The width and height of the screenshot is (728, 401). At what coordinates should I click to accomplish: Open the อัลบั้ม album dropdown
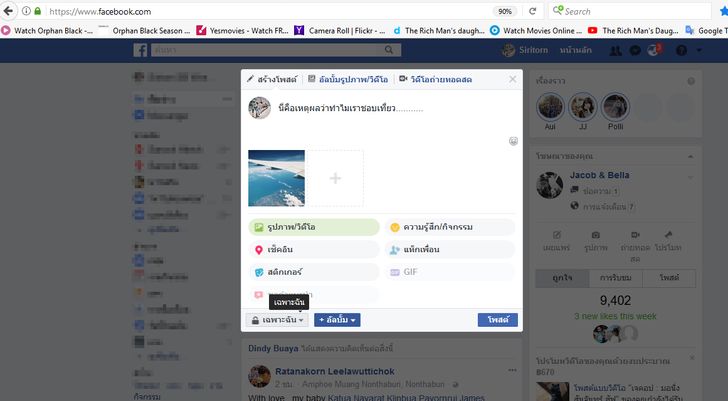[337, 320]
